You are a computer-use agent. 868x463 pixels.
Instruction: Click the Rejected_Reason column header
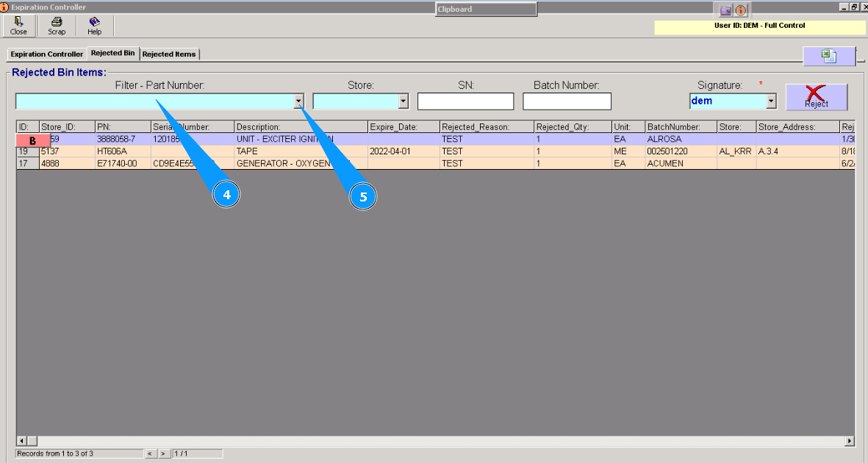click(x=487, y=127)
